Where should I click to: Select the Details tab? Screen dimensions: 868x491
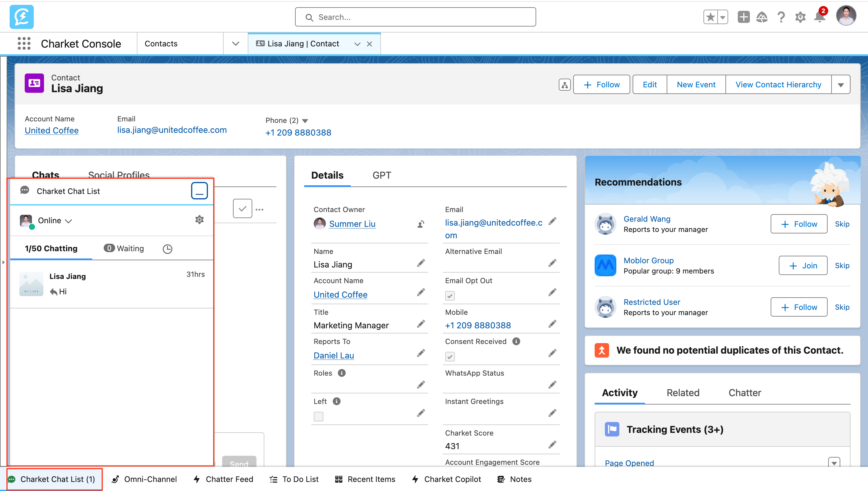coord(327,175)
